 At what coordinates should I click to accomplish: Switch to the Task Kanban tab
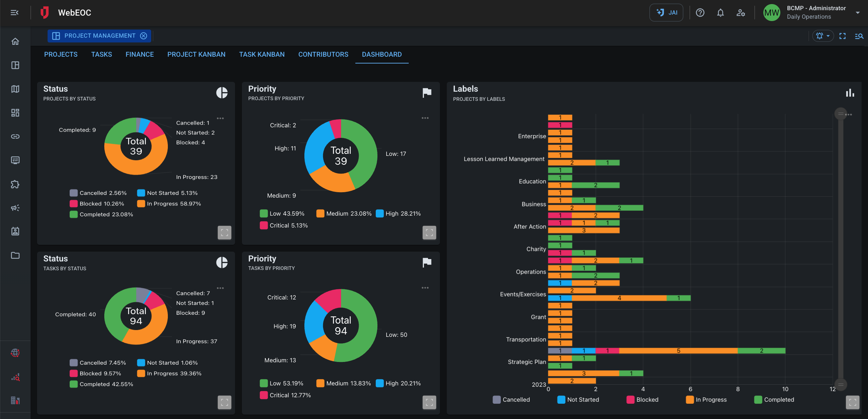(x=262, y=54)
